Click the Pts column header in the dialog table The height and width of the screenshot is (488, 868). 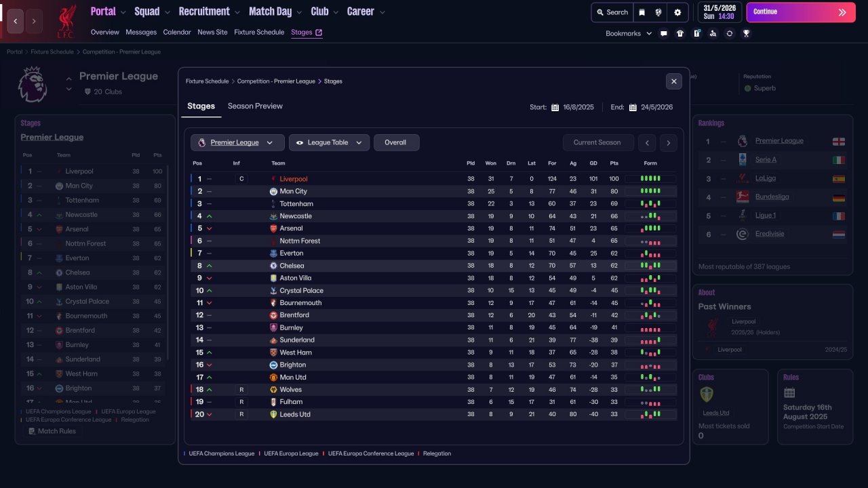614,163
